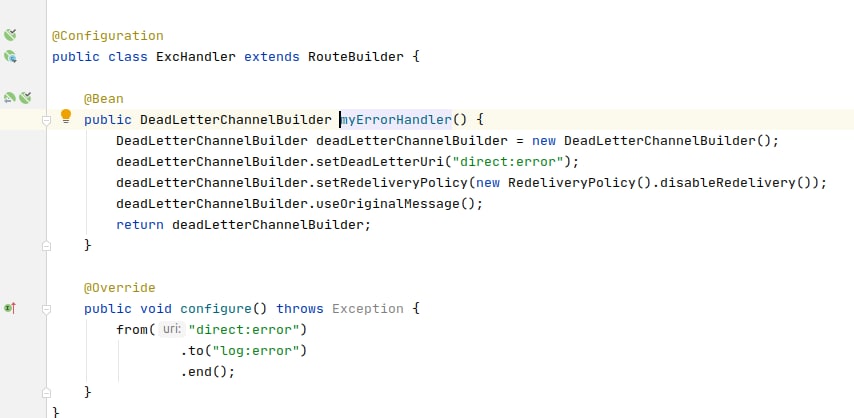Collapse the myErrorHandler method fold marker
This screenshot has width=854, height=418.
(x=46, y=120)
